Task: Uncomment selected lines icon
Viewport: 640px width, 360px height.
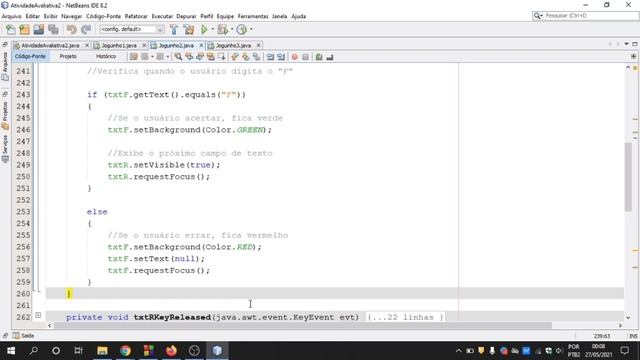Action: pos(330,57)
